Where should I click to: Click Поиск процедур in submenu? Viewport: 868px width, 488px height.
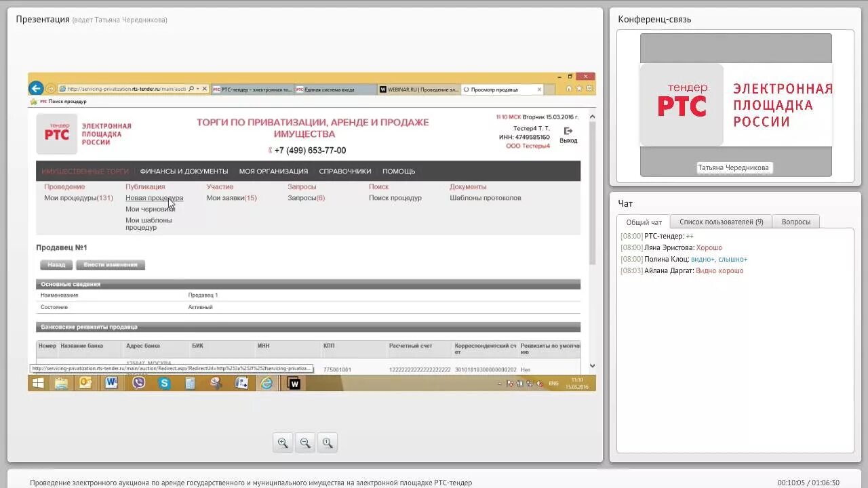click(395, 198)
